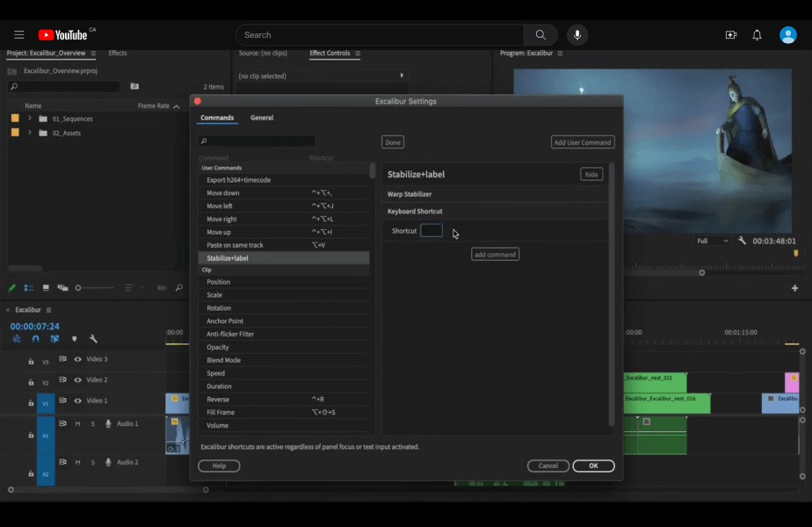Solo the Audio 2 track

[93, 462]
